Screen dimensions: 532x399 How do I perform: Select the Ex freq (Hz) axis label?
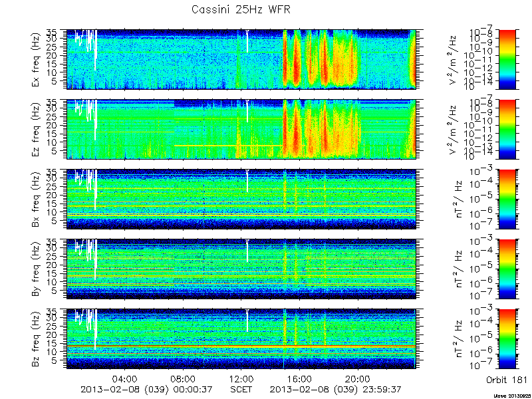36,59
